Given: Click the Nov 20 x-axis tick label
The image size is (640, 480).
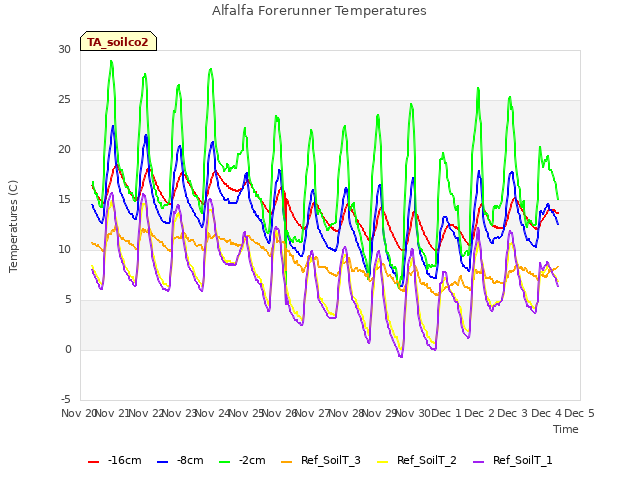Looking at the screenshot, I should [78, 413].
